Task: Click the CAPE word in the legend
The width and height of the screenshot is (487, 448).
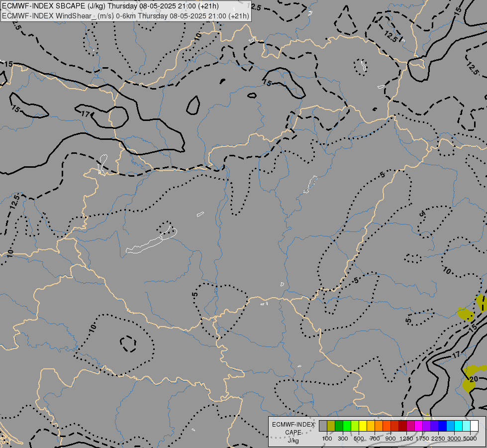Action: [293, 433]
